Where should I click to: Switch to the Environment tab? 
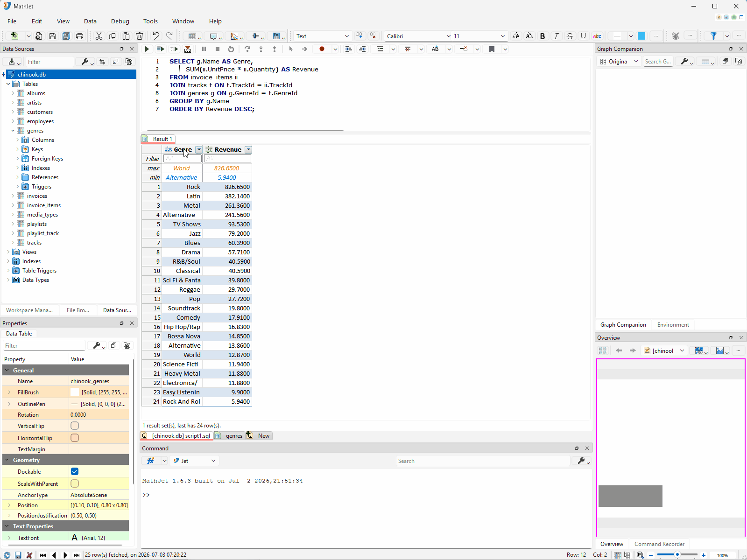(x=673, y=325)
